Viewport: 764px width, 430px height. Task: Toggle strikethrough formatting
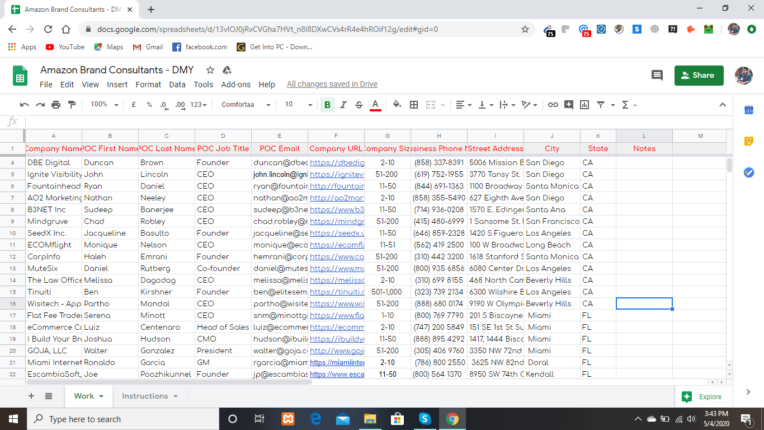(359, 105)
